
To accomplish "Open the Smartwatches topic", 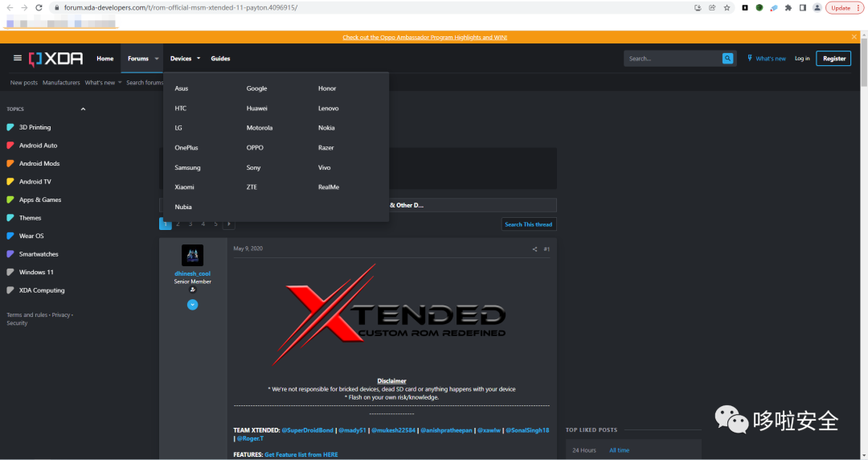I will pos(39,254).
